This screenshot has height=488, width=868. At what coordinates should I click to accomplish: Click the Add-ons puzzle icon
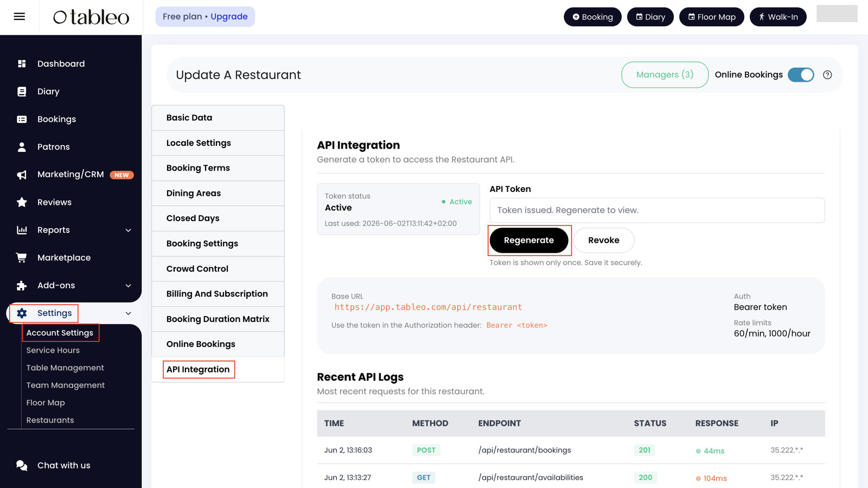[22, 285]
